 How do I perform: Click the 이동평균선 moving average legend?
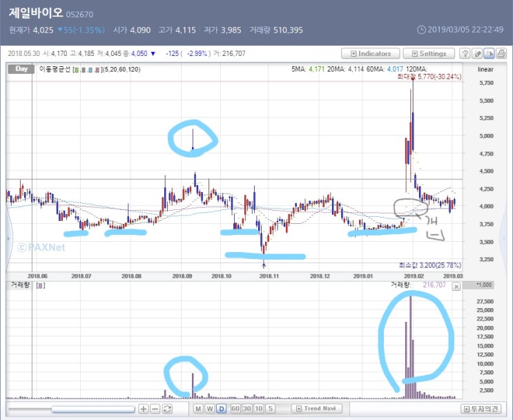click(x=55, y=69)
